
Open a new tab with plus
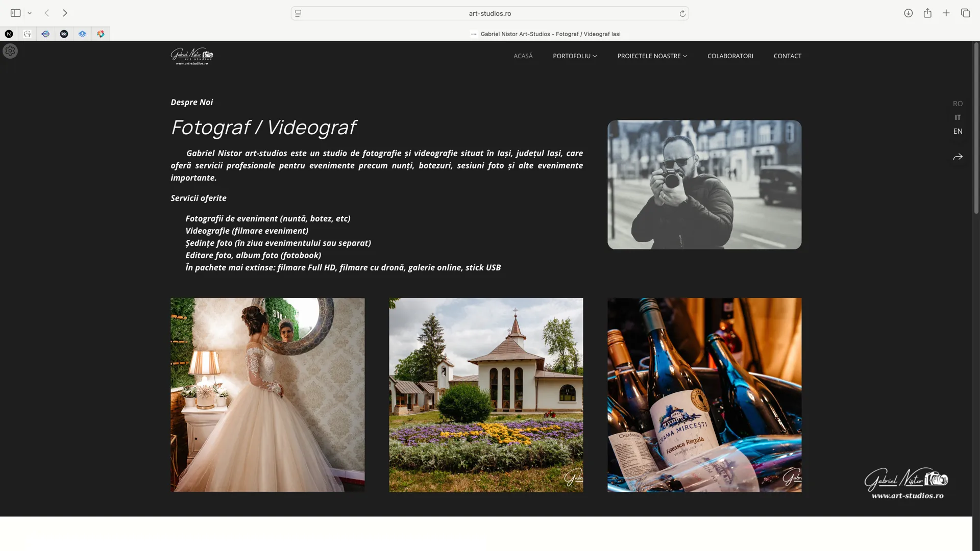(x=946, y=13)
